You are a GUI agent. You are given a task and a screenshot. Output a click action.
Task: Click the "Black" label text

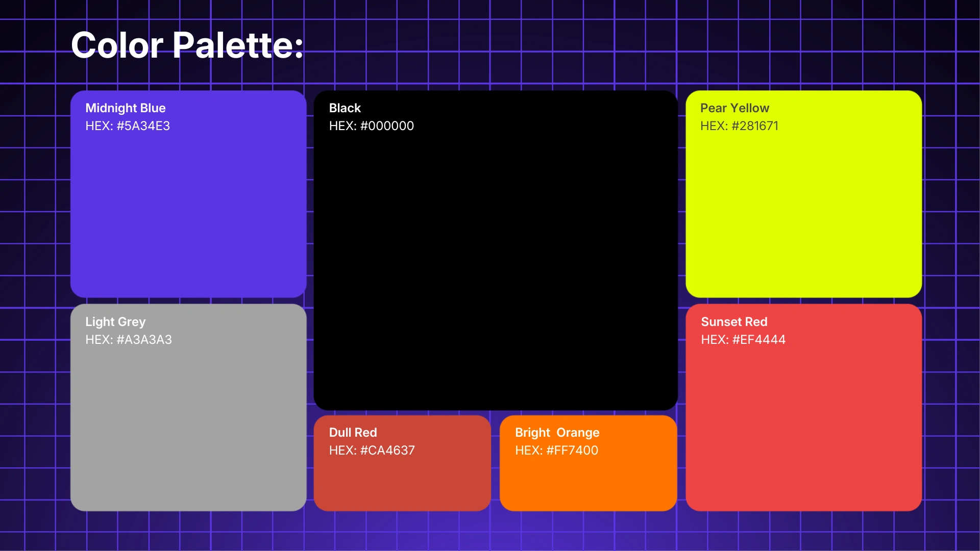345,108
